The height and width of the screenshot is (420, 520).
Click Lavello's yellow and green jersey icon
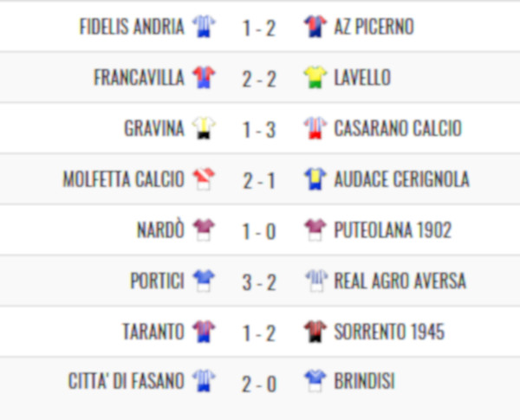[315, 77]
